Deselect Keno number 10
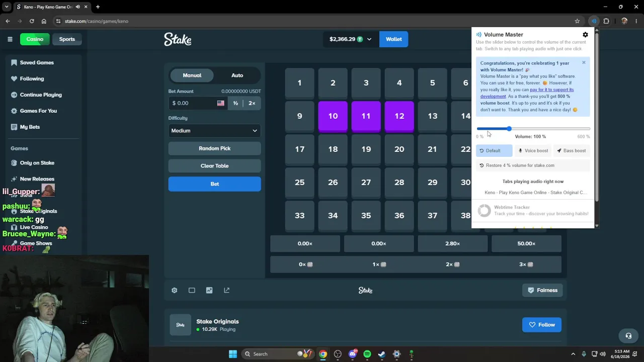Image resolution: width=644 pixels, height=362 pixels. (x=333, y=116)
